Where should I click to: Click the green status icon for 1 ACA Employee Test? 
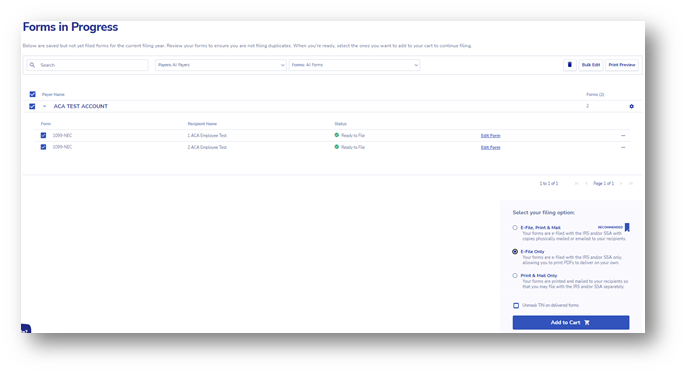point(336,135)
